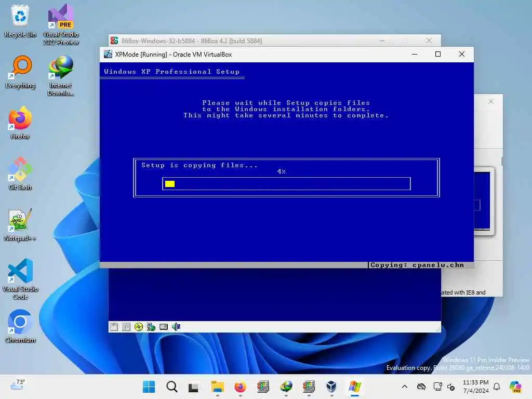Click the 'ated with IE8 and' text behind
Image resolution: width=532 pixels, height=399 pixels.
point(463,292)
